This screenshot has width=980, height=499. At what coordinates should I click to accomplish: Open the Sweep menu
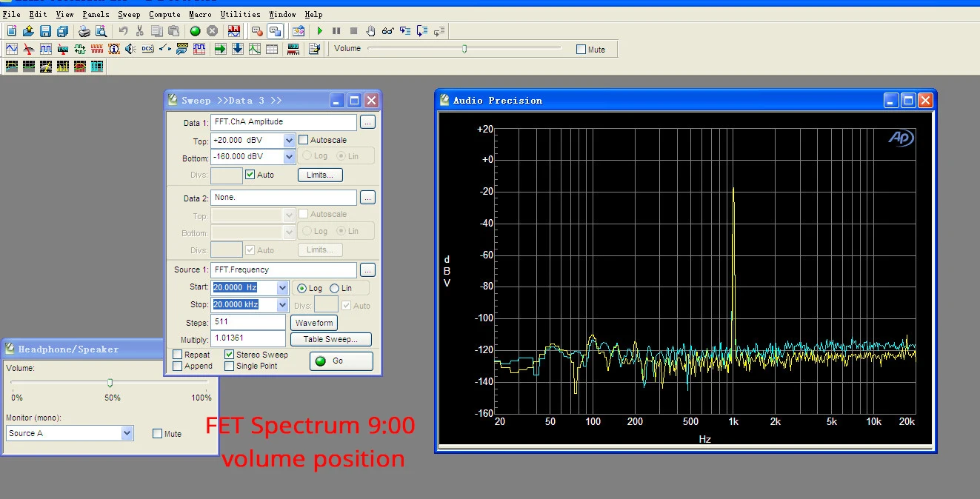tap(129, 14)
